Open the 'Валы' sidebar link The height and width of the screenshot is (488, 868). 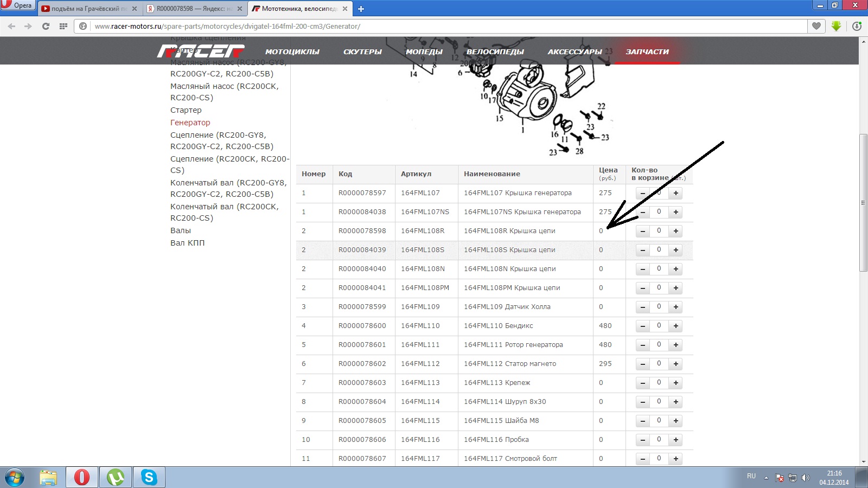point(181,230)
